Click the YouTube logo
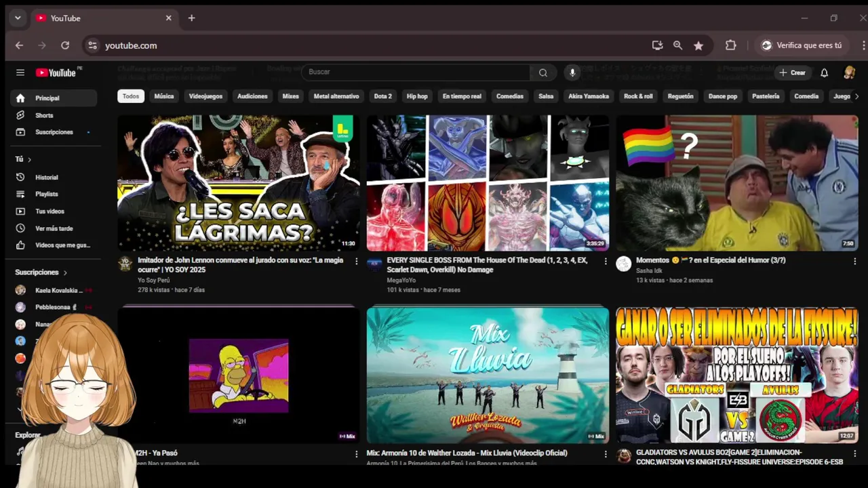The width and height of the screenshot is (868, 488). pyautogui.click(x=56, y=73)
